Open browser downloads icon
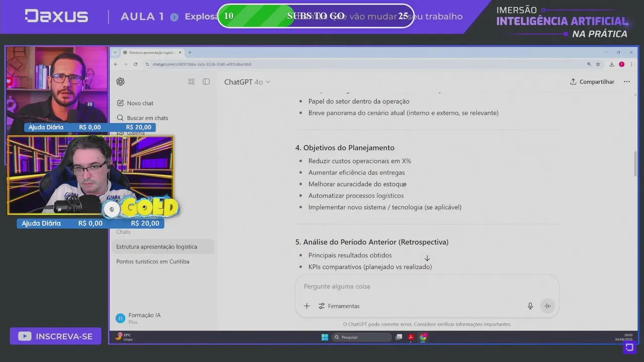 (612, 64)
